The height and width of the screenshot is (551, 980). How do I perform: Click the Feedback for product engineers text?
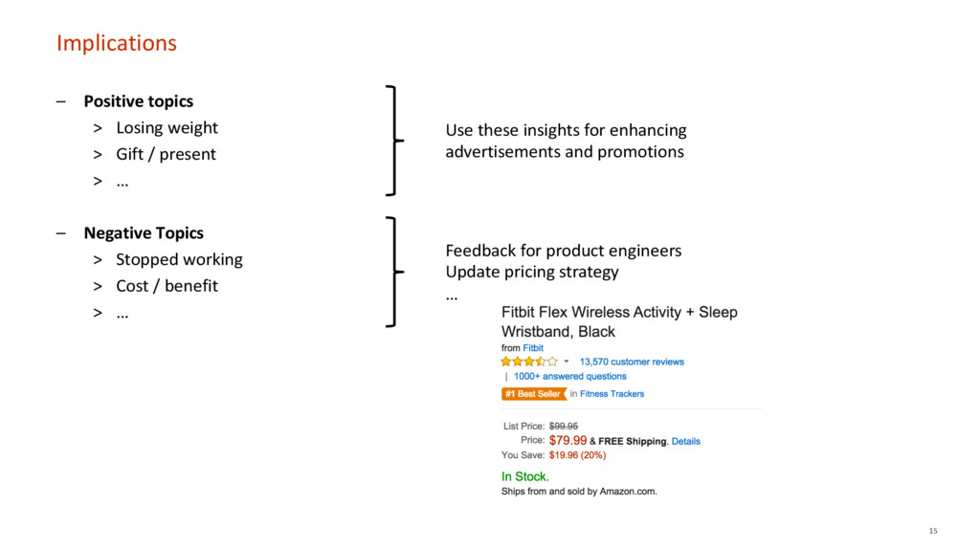(564, 251)
